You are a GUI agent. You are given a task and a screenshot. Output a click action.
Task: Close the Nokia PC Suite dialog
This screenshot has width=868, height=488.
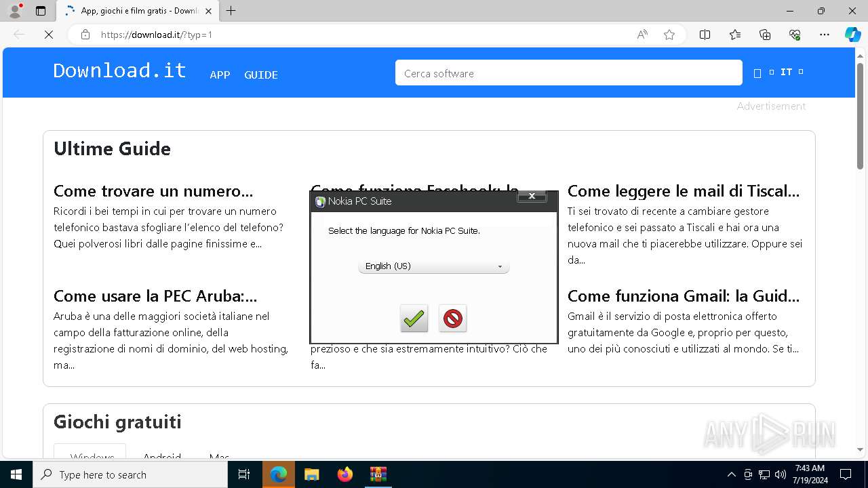point(532,196)
